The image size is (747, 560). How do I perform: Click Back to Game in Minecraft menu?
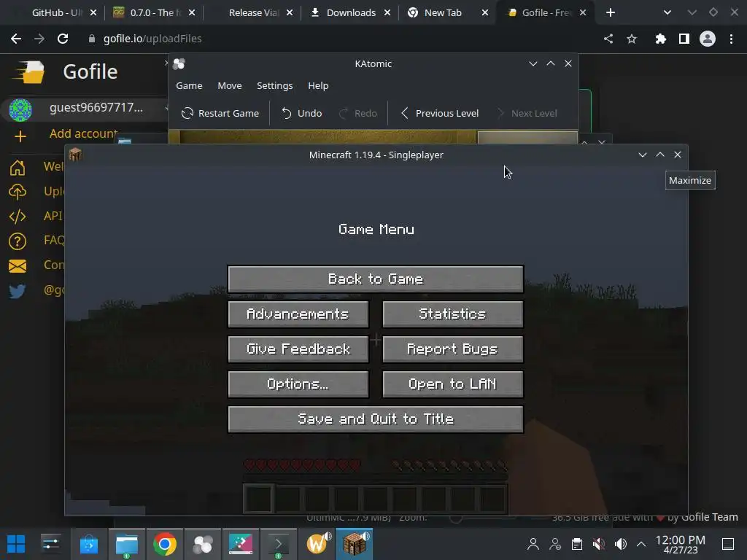tap(376, 279)
